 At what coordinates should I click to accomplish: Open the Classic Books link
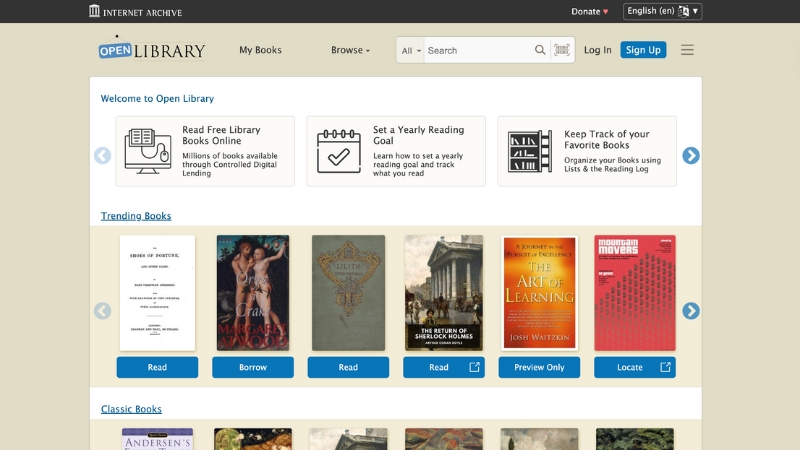[x=131, y=409]
